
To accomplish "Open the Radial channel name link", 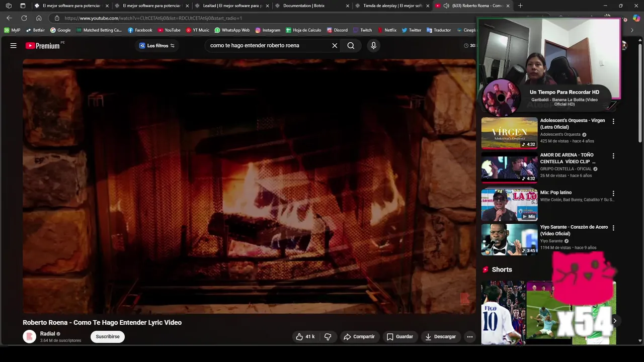I will point(47,334).
